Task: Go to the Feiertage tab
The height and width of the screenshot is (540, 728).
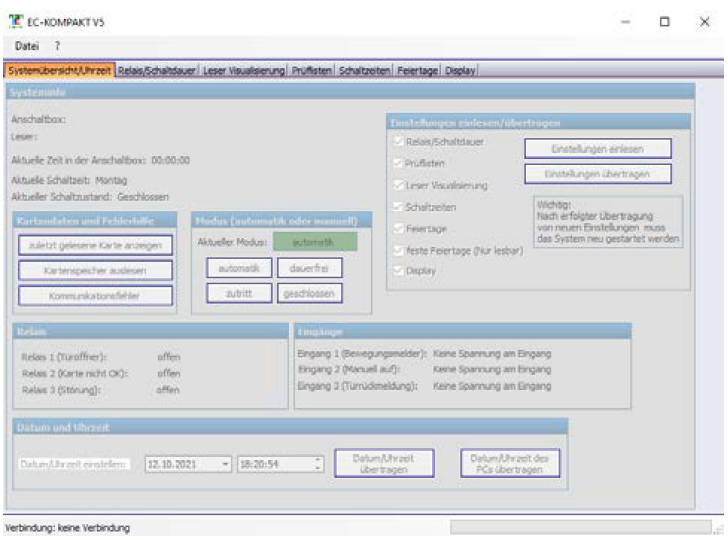Action: [x=417, y=71]
